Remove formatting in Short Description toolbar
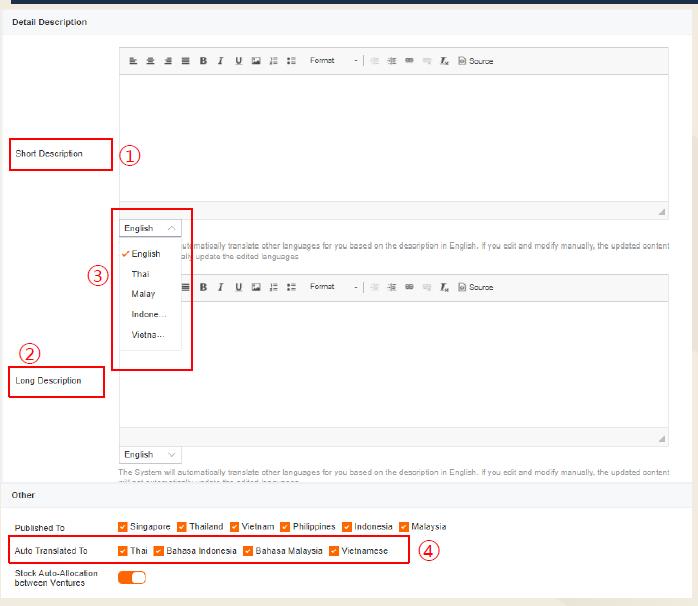The image size is (698, 606). (x=444, y=61)
